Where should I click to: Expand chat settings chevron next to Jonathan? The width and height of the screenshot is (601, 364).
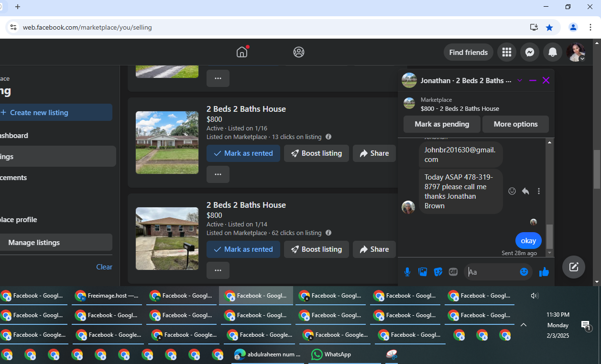coord(520,80)
